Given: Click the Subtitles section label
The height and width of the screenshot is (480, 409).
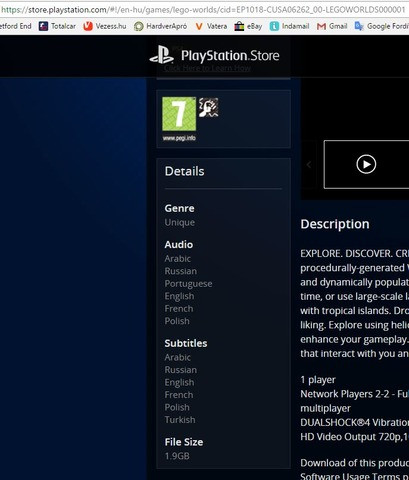Looking at the screenshot, I should 186,343.
